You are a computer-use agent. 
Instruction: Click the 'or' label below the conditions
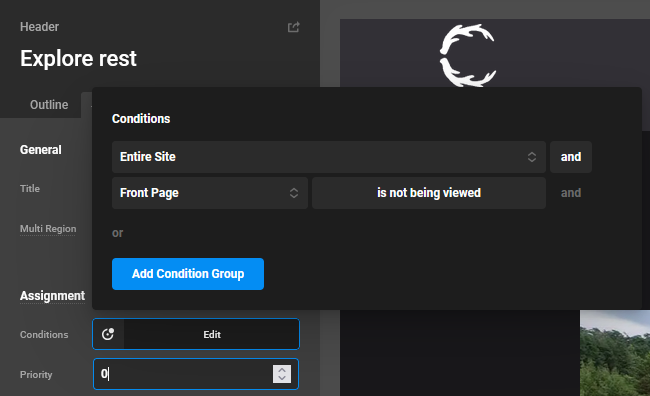tap(117, 233)
